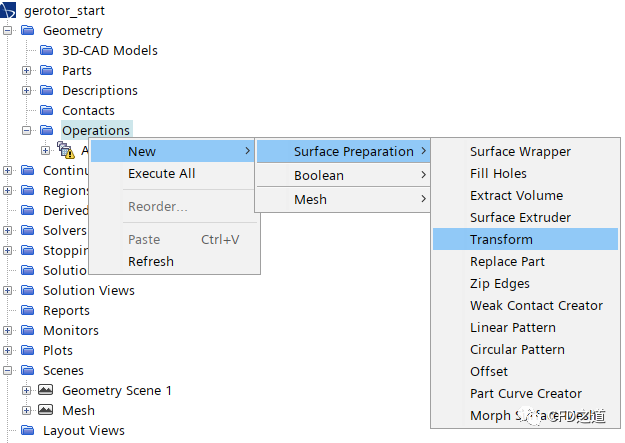
Task: Expand the Parts tree node
Action: [x=27, y=70]
